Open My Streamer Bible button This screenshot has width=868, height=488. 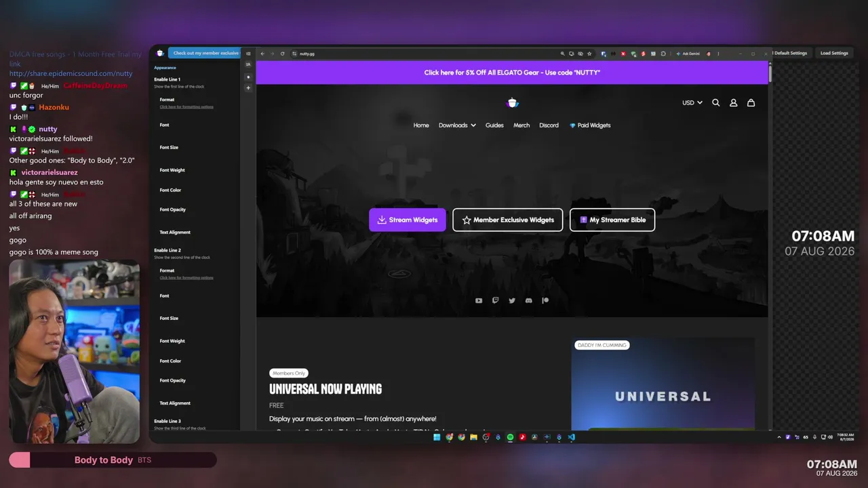pos(612,220)
